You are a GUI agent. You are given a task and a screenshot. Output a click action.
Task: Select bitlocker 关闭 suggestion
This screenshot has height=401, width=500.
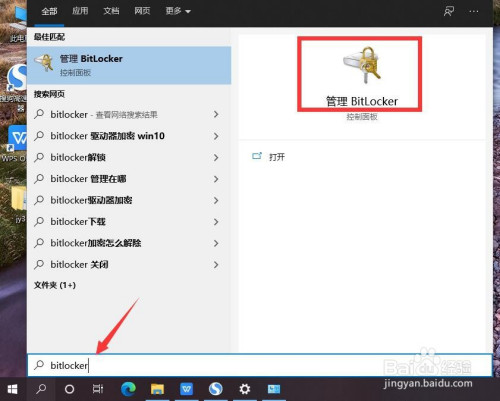129,265
